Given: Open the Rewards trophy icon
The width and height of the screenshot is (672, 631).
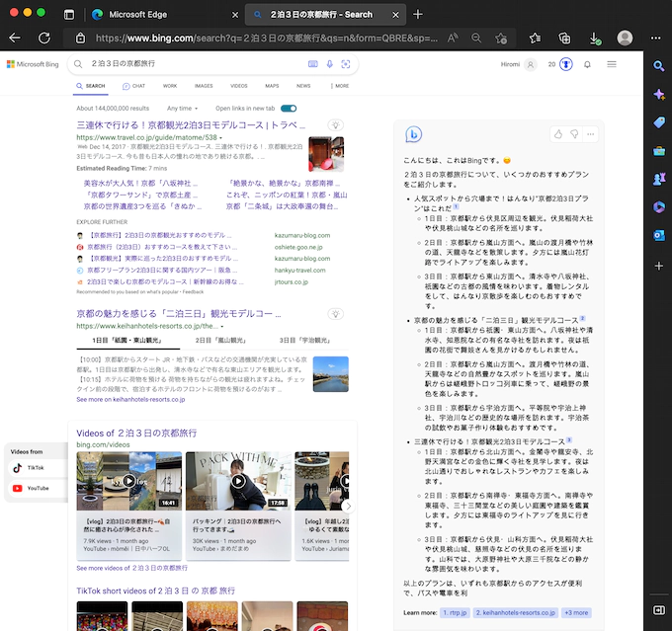Looking at the screenshot, I should pos(565,64).
